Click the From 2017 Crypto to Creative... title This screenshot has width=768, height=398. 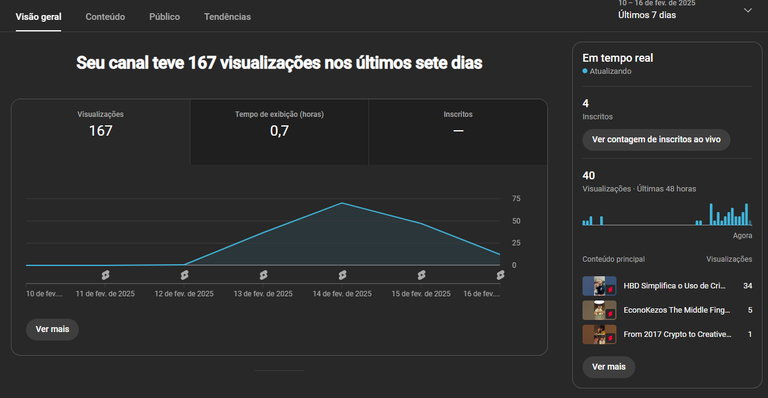(677, 334)
